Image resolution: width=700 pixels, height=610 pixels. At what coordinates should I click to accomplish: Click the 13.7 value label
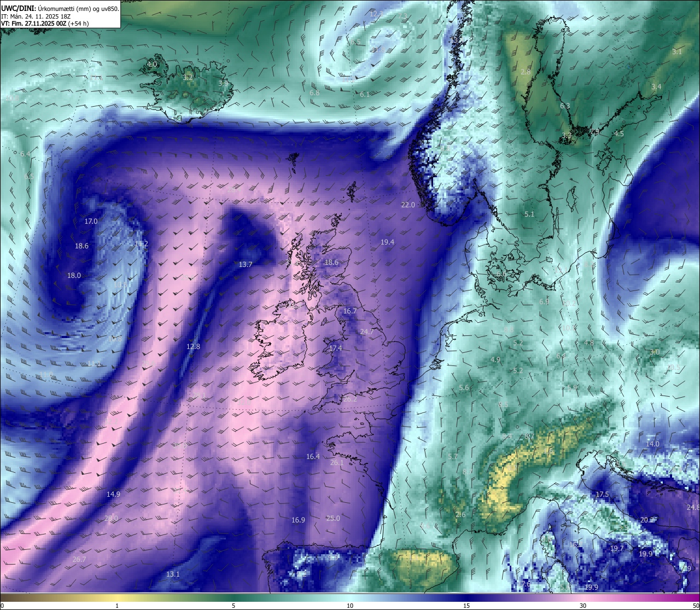pos(246,264)
